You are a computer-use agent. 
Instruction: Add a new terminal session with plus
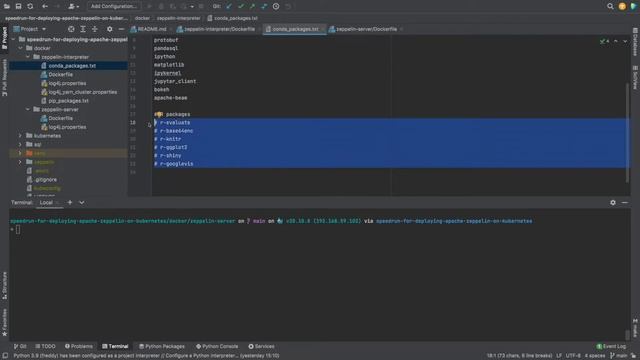click(70, 202)
